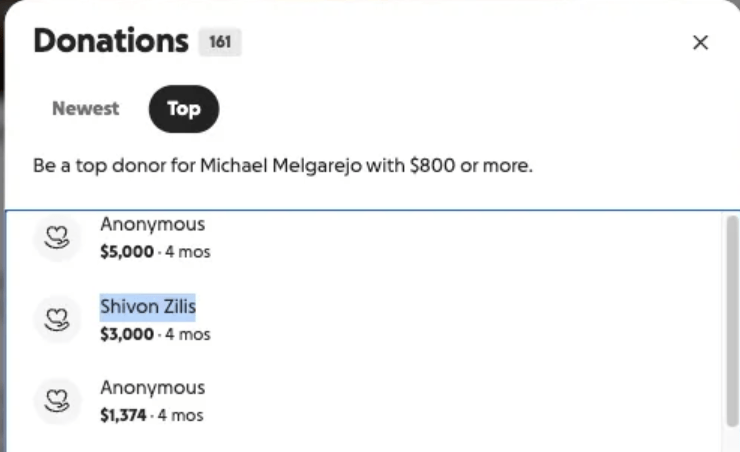This screenshot has height=452, width=740.
Task: Click the heart-hand icon next to Shivon Zilis
Action: (57, 319)
